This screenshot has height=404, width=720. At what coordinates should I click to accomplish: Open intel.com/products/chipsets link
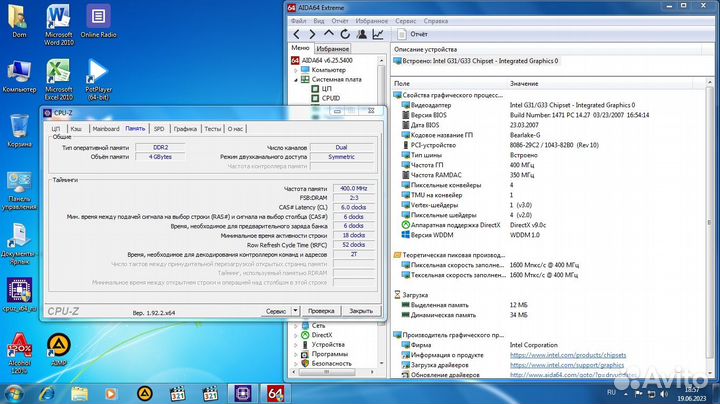[568, 355]
